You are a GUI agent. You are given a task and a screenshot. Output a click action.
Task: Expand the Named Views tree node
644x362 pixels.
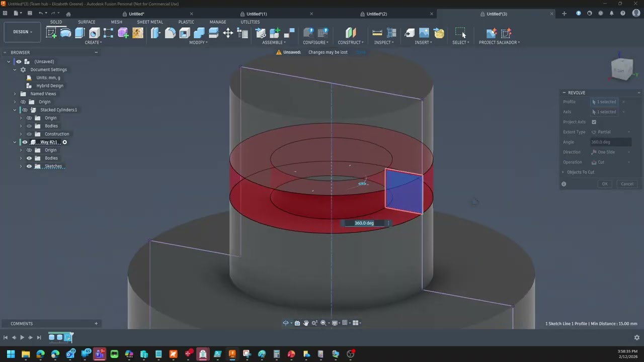pyautogui.click(x=15, y=94)
